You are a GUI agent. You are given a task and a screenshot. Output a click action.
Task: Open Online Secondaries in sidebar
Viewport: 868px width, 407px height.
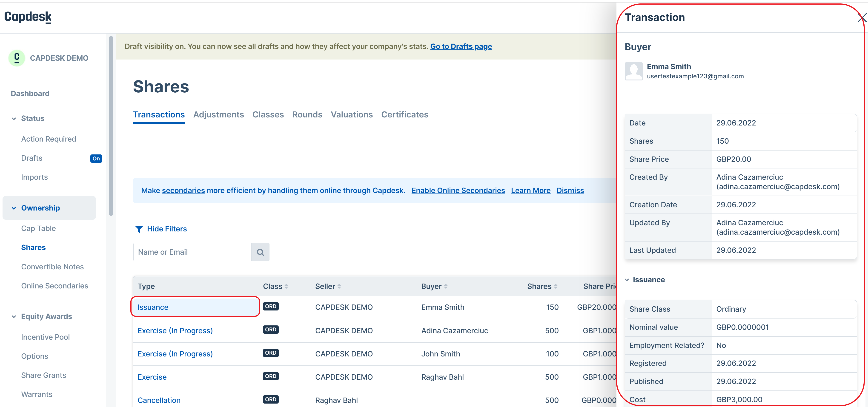(x=54, y=286)
